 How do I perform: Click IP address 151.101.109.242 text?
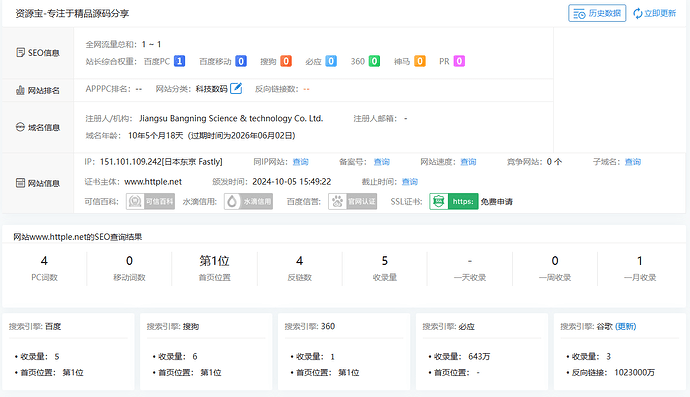tap(131, 162)
